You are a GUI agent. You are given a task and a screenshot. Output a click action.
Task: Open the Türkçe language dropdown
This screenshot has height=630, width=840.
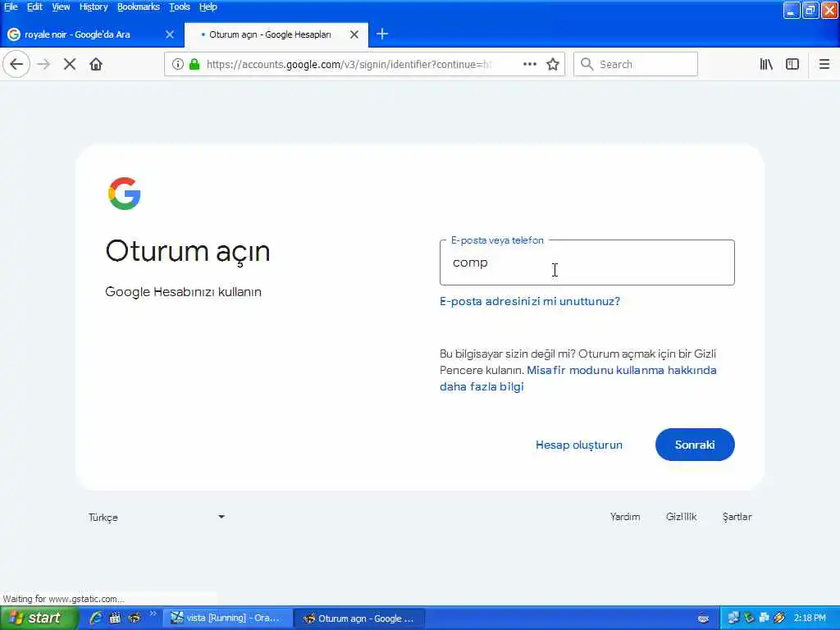[157, 517]
